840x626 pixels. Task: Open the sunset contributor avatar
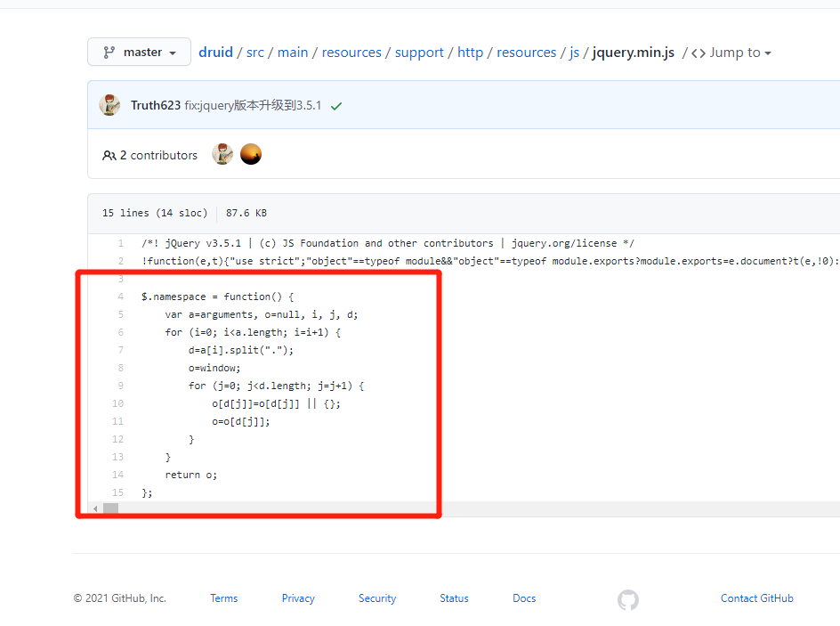point(251,154)
